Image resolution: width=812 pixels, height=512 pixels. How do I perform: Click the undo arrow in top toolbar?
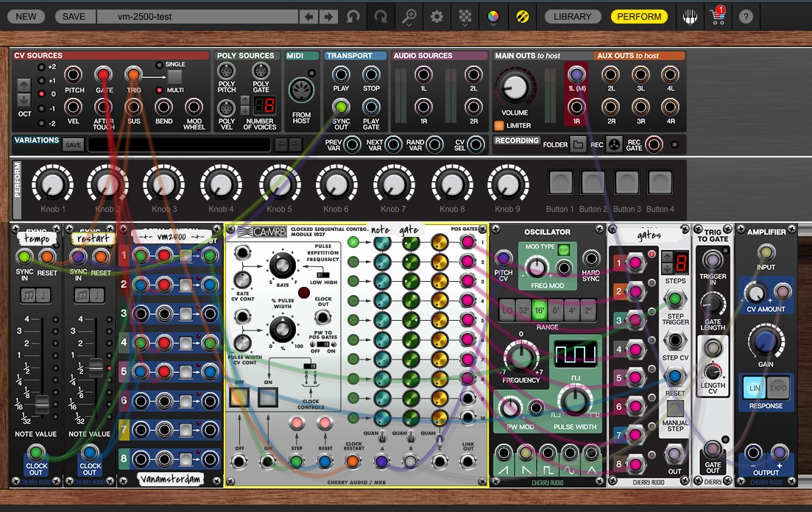(353, 17)
